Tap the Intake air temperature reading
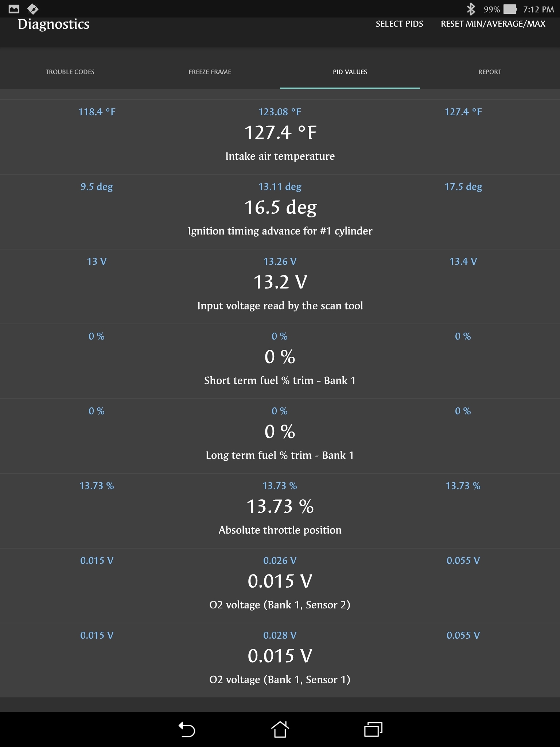560x747 pixels. [280, 133]
